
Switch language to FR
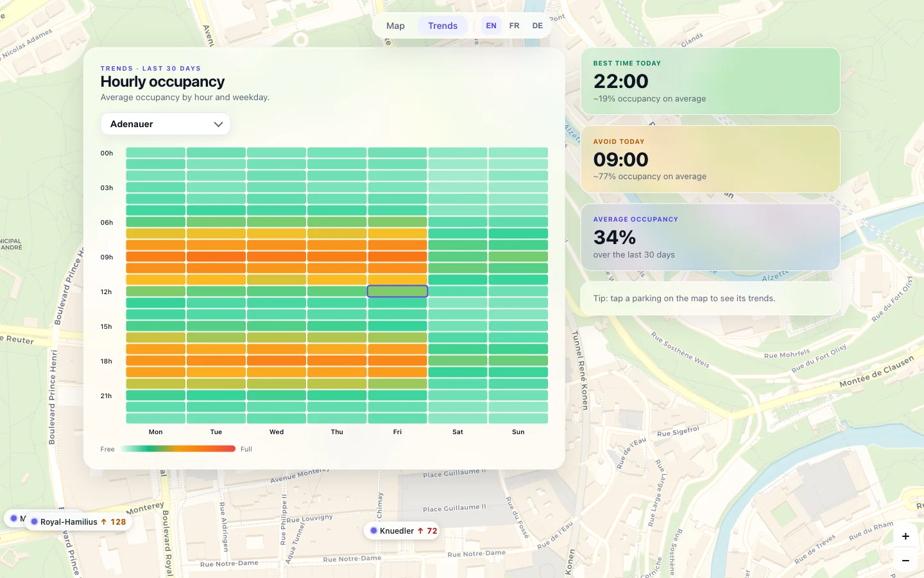tap(514, 26)
